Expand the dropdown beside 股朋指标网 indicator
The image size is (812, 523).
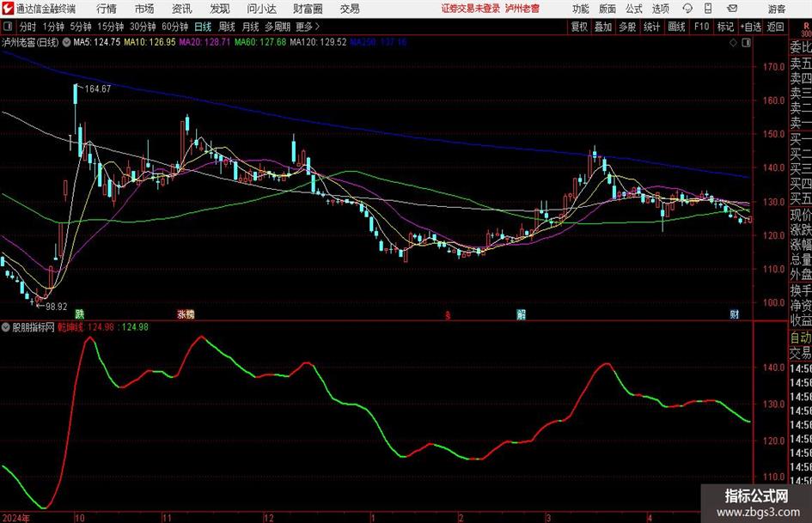coord(6,327)
